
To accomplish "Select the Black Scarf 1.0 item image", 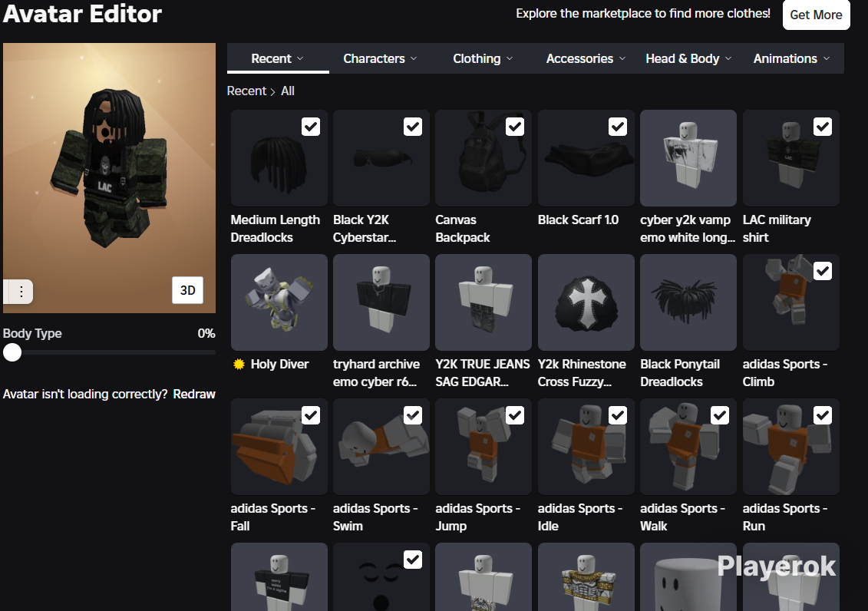I will pyautogui.click(x=586, y=157).
